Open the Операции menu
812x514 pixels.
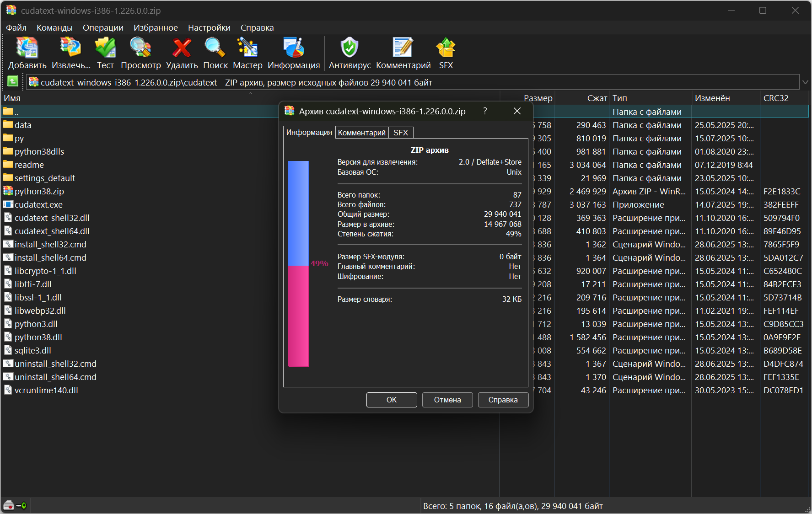pyautogui.click(x=103, y=27)
